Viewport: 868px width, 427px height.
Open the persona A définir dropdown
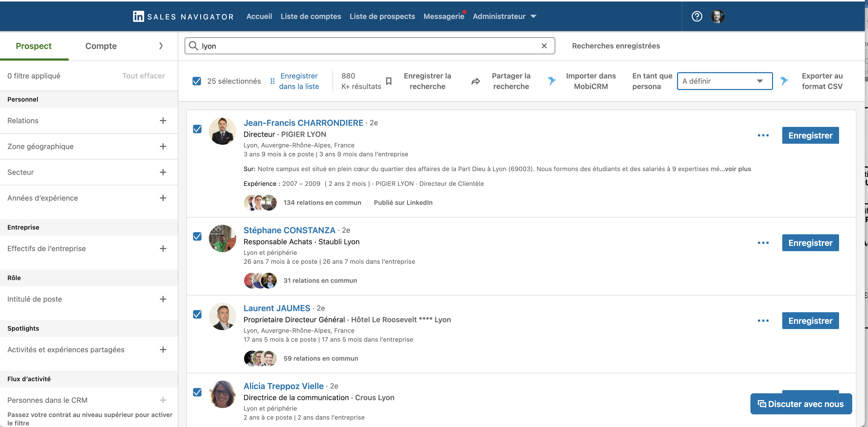tap(724, 81)
